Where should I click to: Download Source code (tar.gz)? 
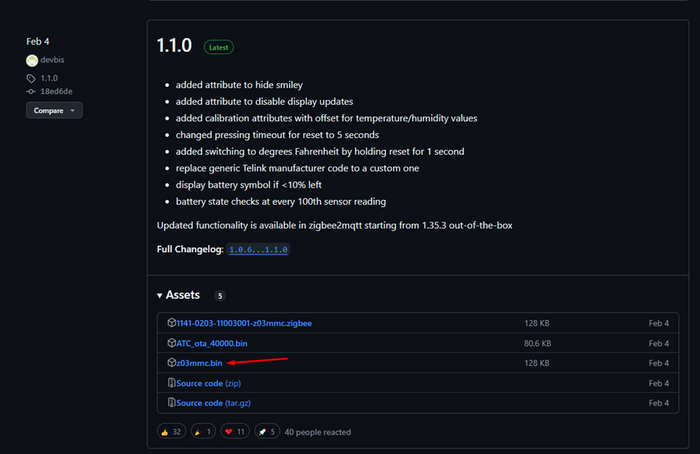pos(213,403)
